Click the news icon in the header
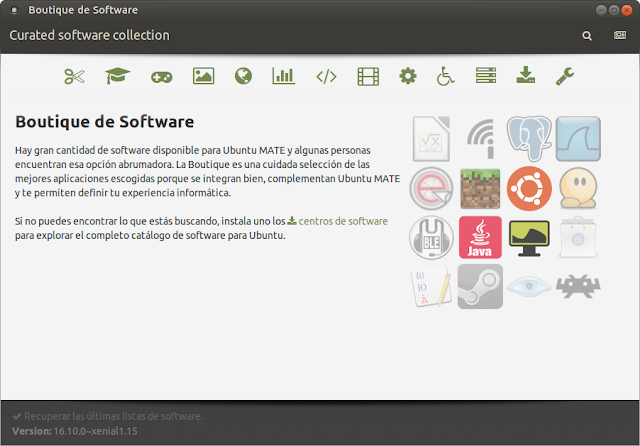640x446 pixels. 620,35
